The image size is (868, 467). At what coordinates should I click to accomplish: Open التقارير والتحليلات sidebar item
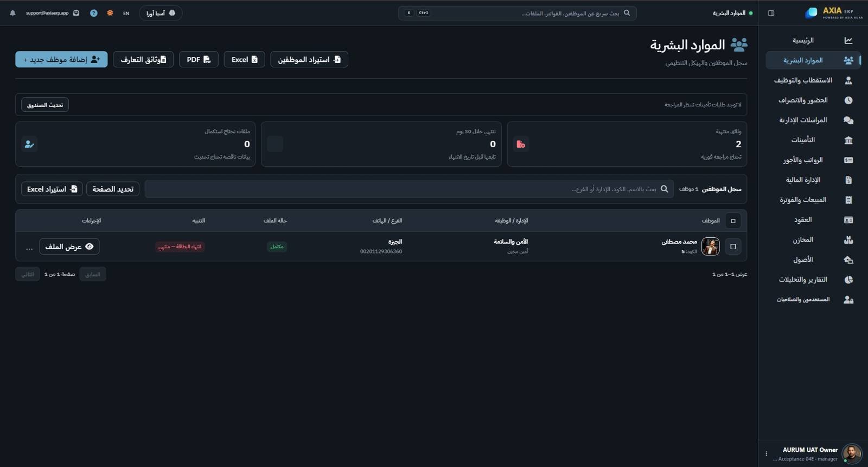(812, 280)
